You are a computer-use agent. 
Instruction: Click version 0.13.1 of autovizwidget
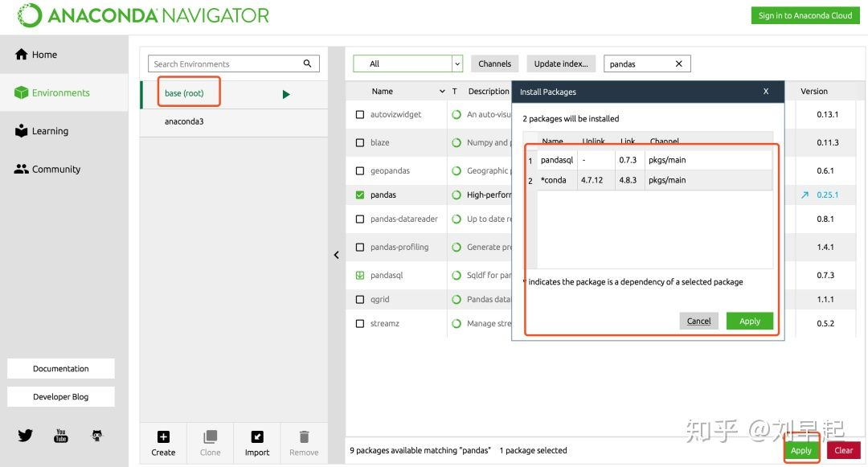tap(828, 114)
